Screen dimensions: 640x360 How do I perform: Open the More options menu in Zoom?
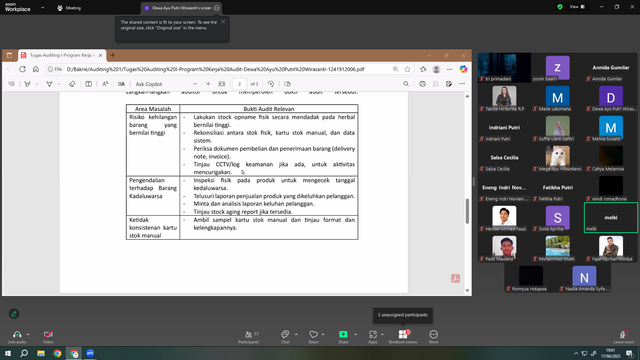[433, 337]
